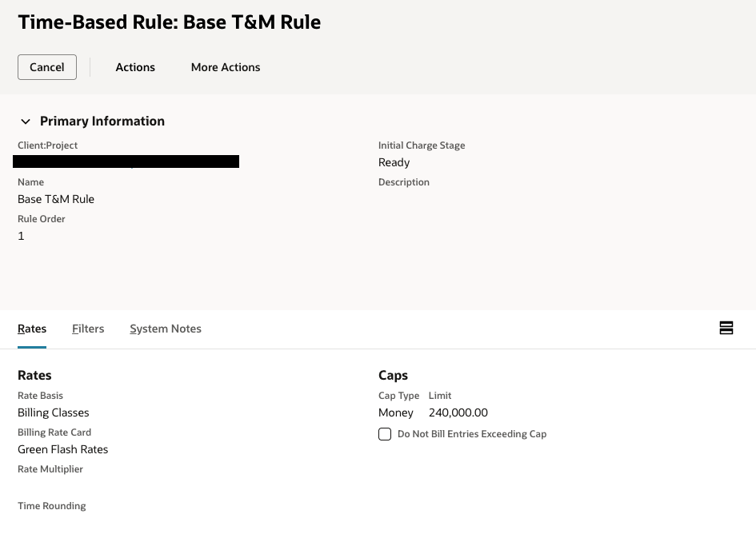Click the Cancel button
Screen dimensions: 756x534
[x=46, y=67]
